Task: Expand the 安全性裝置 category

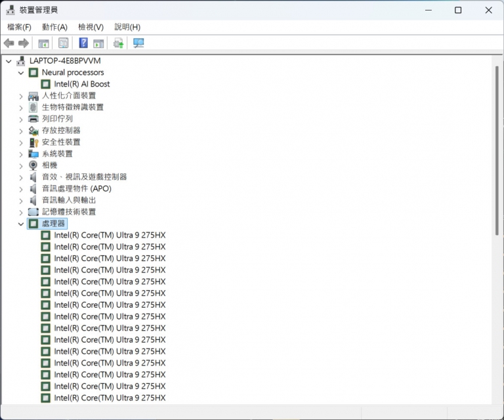Action: click(x=21, y=142)
